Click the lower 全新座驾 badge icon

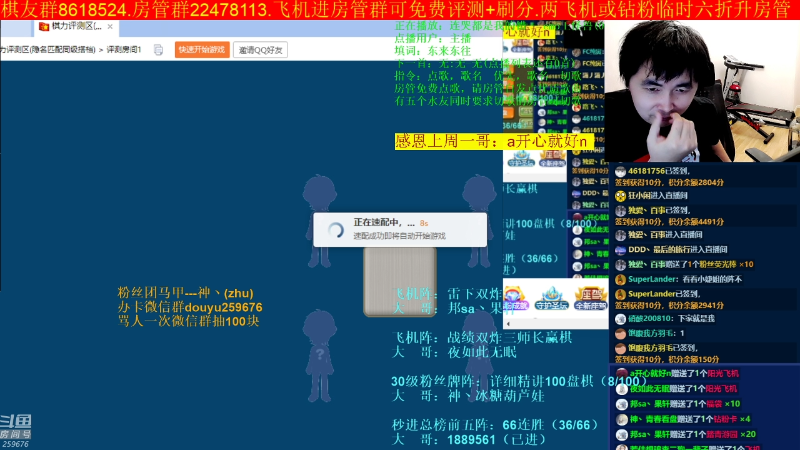590,298
